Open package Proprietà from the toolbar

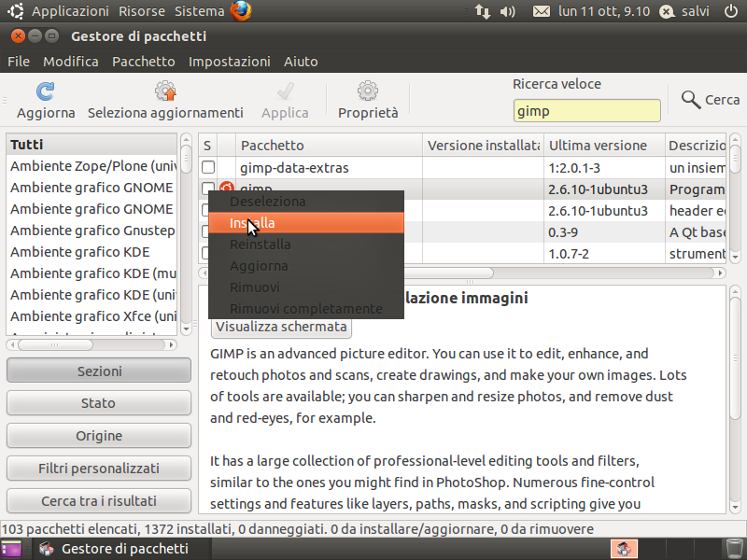pyautogui.click(x=368, y=101)
